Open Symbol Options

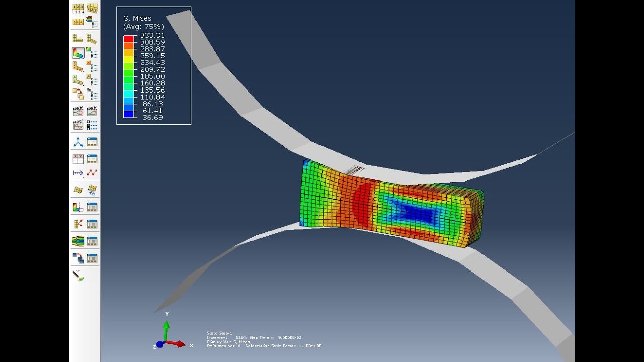[92, 66]
